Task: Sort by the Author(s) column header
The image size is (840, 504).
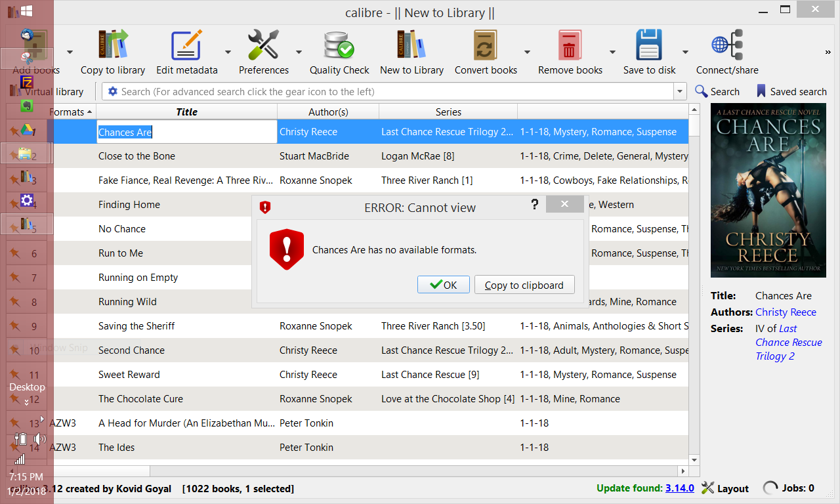Action: [328, 112]
